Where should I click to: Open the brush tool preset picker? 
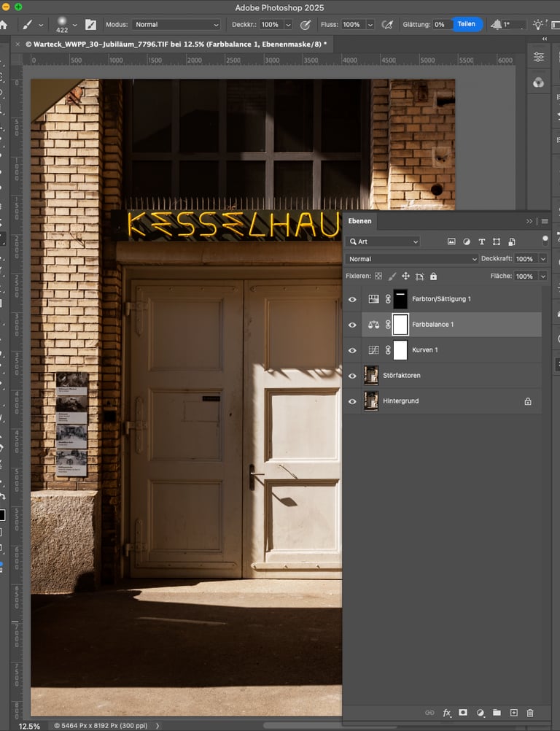pyautogui.click(x=28, y=25)
